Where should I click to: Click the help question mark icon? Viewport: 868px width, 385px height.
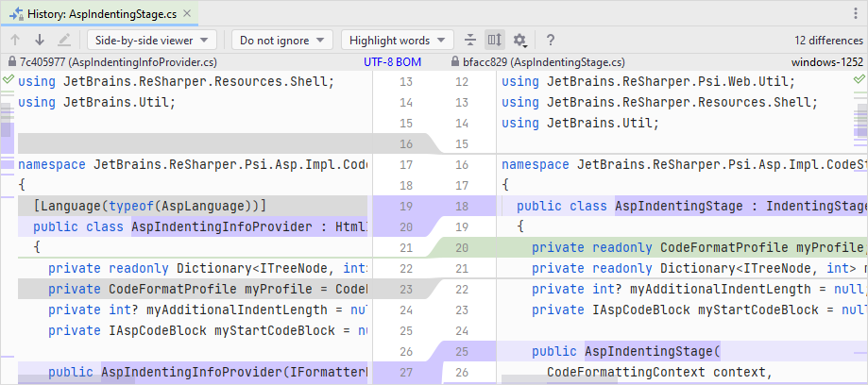point(551,40)
